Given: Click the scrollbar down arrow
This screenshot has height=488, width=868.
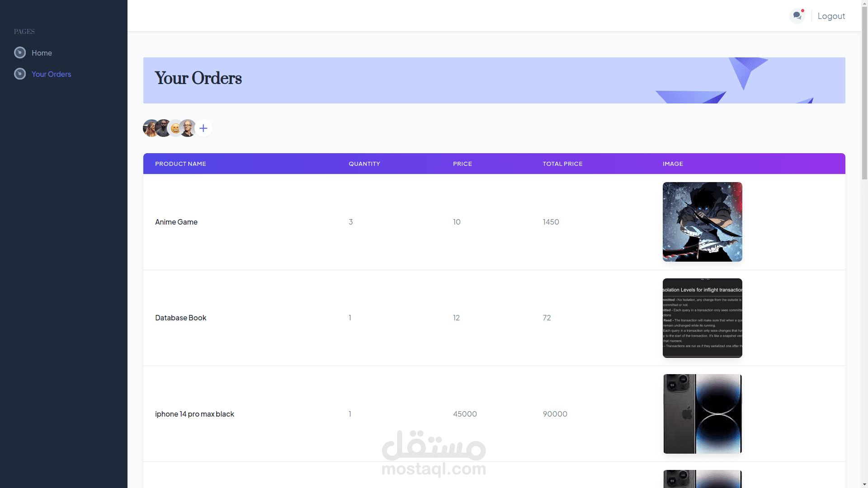Looking at the screenshot, I should point(864,484).
